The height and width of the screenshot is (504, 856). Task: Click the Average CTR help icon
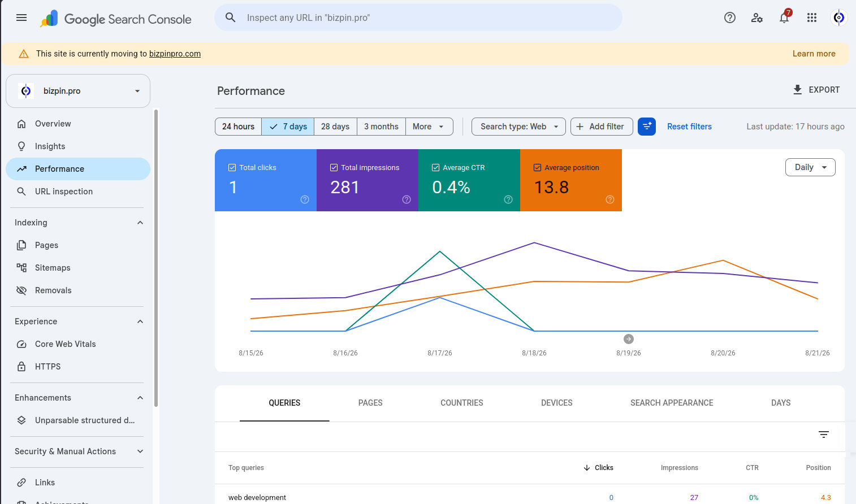[x=508, y=199]
